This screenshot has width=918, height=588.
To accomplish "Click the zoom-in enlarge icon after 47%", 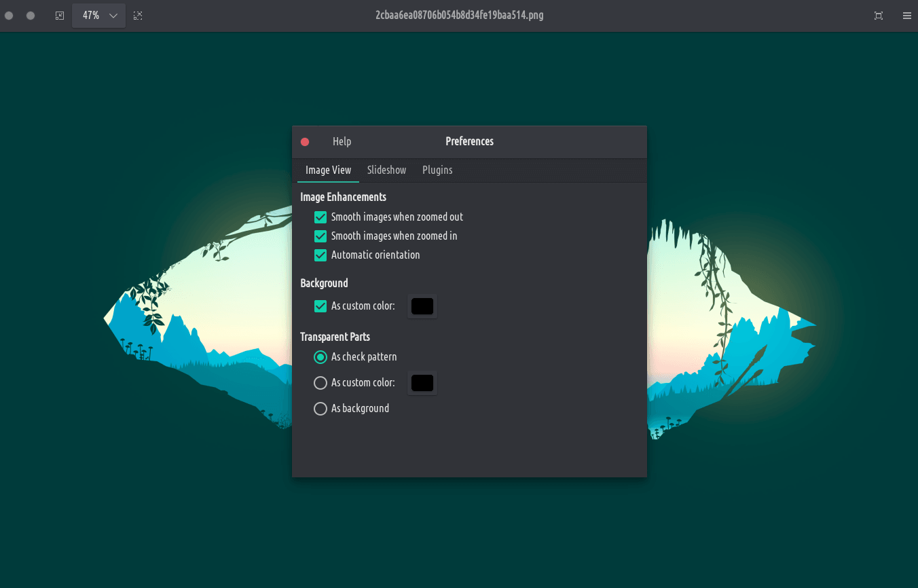I will click(x=138, y=16).
